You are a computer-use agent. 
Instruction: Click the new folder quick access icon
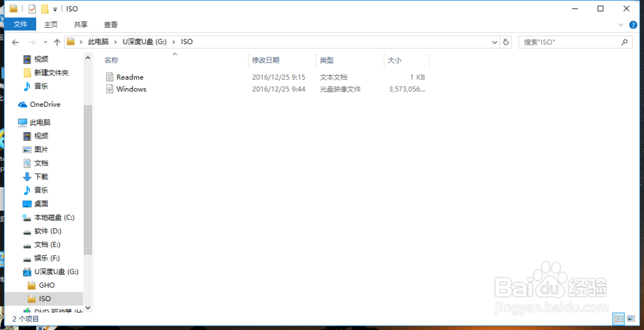(45, 8)
